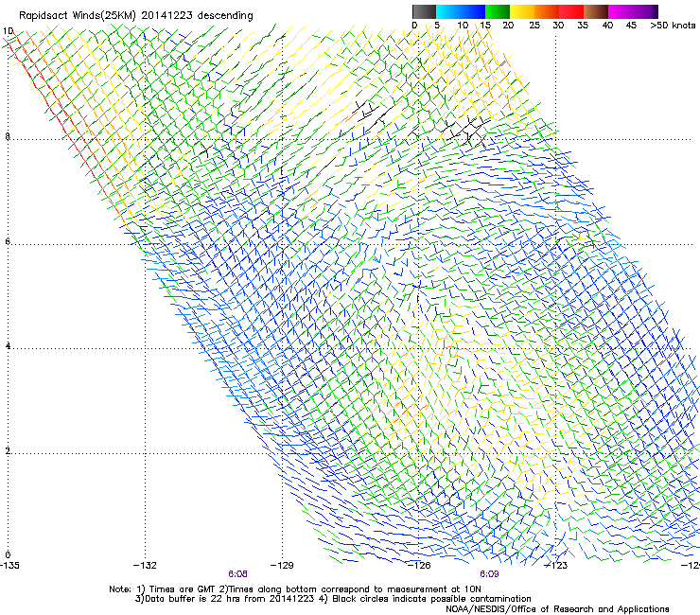Click the gray 0-5 knots legend swatch
Screen dimensions: 700x615
(424, 11)
